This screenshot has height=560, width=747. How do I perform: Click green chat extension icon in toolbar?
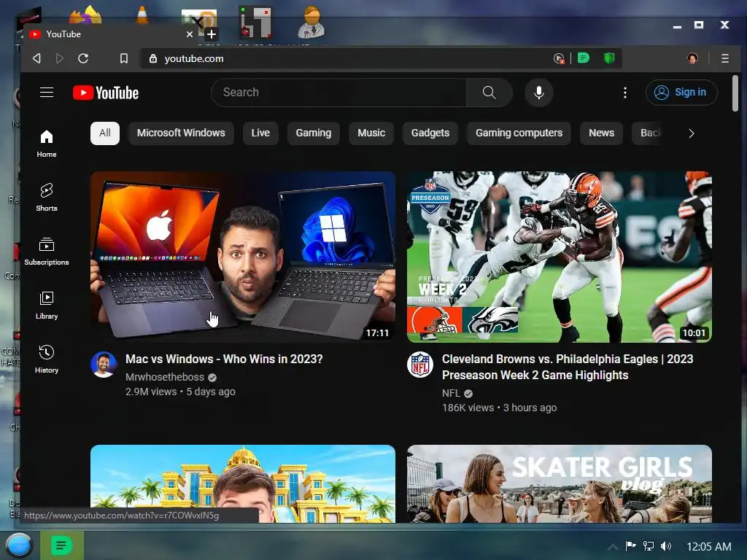(583, 58)
